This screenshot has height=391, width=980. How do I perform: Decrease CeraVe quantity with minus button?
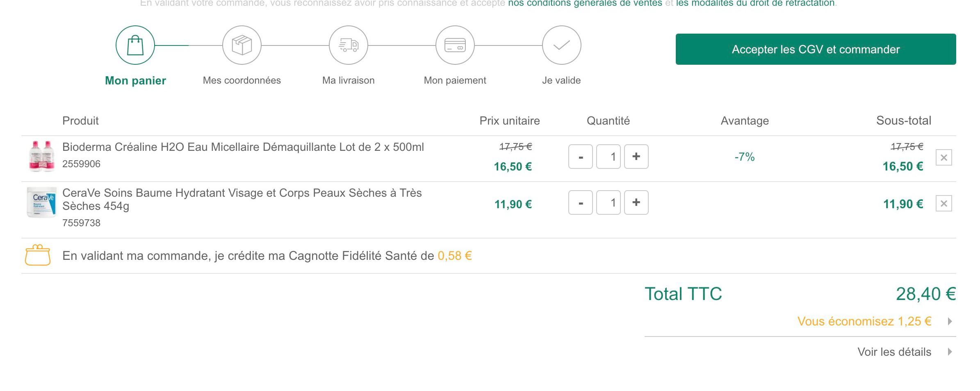pyautogui.click(x=581, y=202)
